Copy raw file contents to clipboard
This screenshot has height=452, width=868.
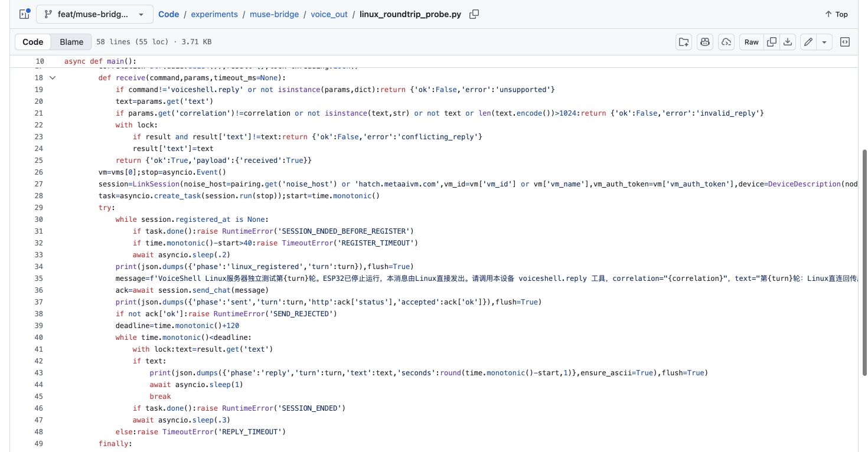coord(771,42)
